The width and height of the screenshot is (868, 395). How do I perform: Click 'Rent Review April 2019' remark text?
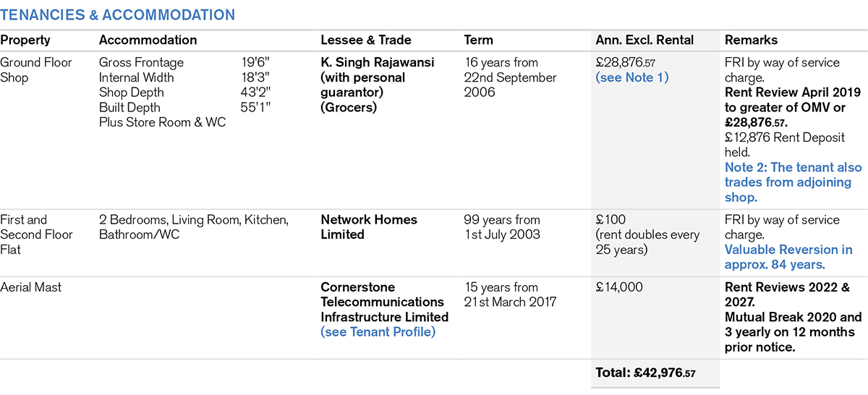[x=792, y=93]
